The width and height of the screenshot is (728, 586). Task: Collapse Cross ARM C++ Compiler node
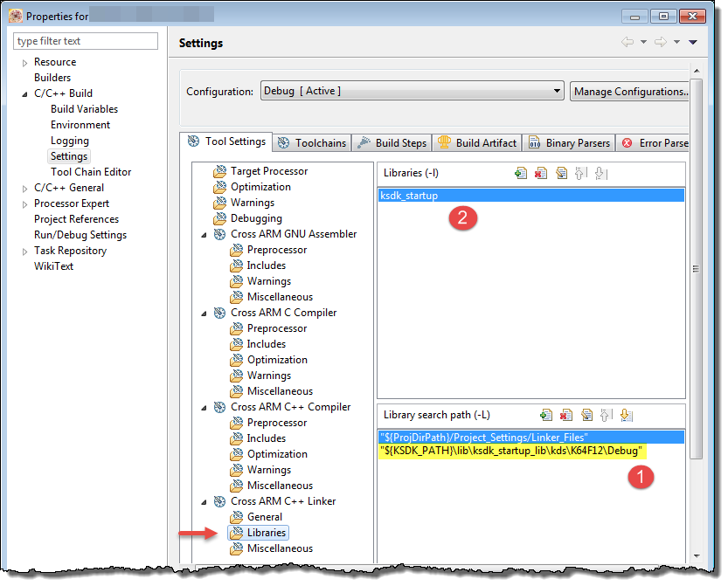(204, 408)
